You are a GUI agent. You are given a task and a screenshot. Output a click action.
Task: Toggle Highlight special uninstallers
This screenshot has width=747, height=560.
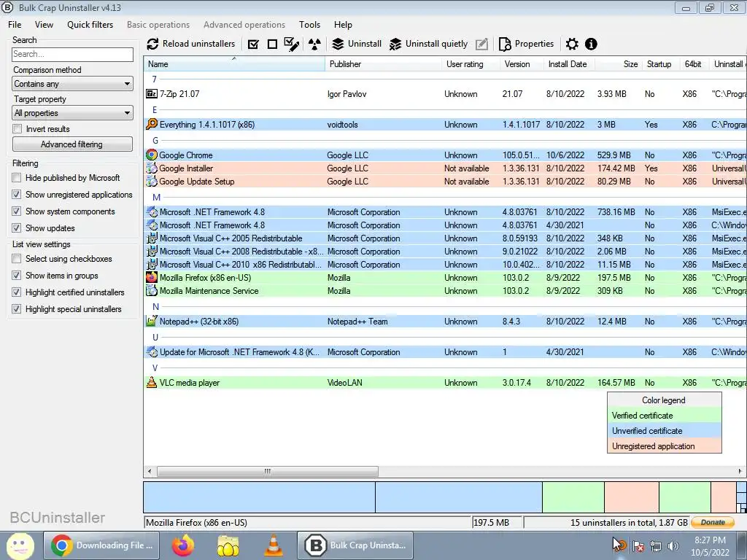pos(17,308)
